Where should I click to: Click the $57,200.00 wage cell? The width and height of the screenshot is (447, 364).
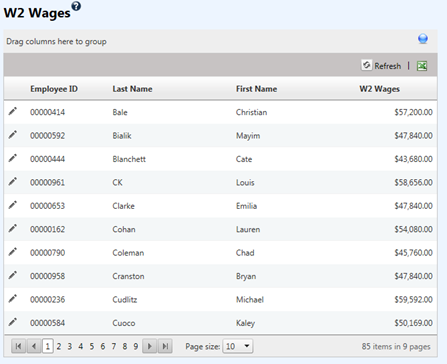click(x=413, y=112)
